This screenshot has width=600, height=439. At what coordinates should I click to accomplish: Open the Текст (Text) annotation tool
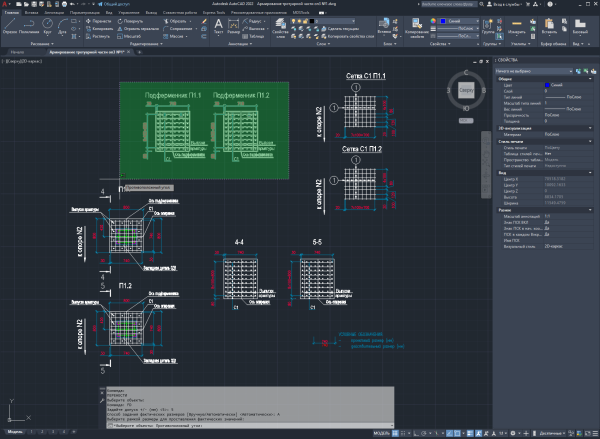coord(218,27)
